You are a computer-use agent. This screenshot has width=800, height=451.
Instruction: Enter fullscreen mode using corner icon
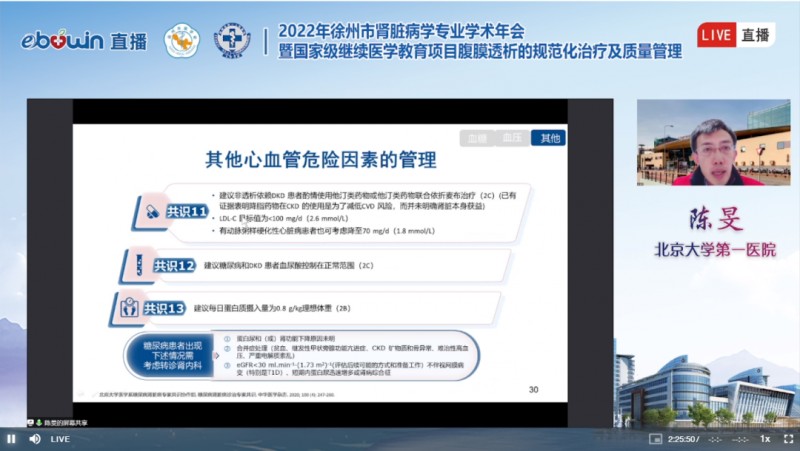click(x=787, y=439)
